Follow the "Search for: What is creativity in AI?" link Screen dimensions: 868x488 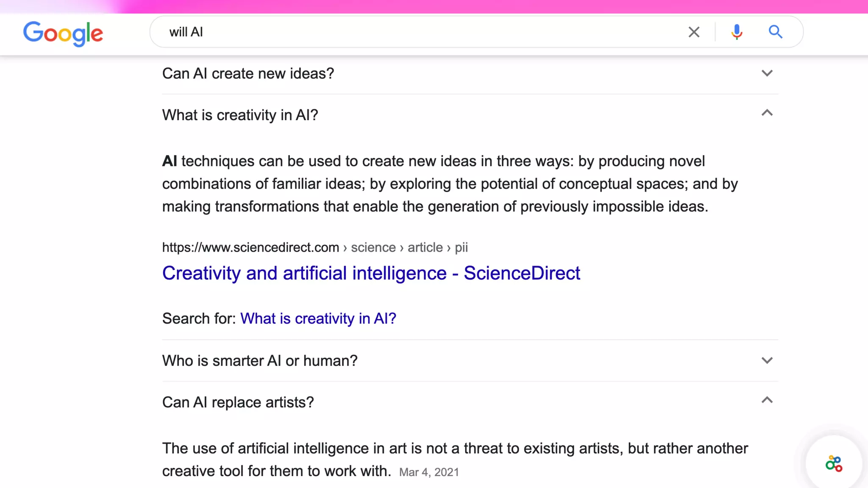pos(318,319)
